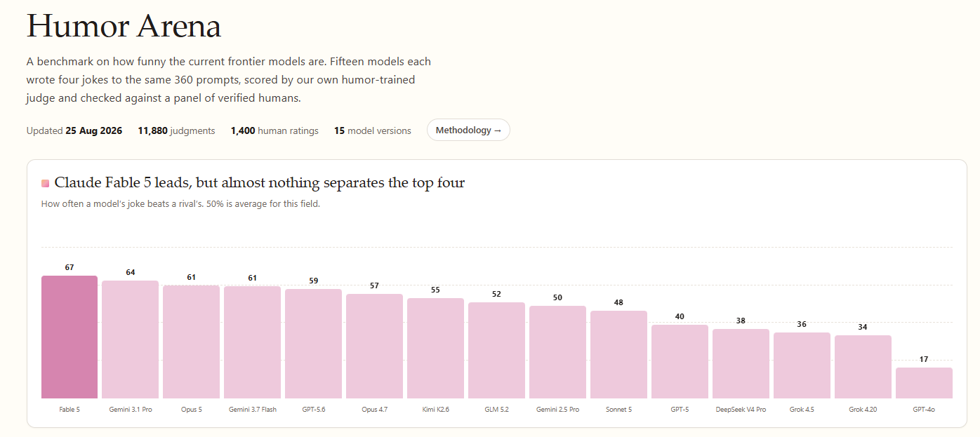
Task: Click the value 36 above Grok 4.5
Action: pyautogui.click(x=802, y=325)
